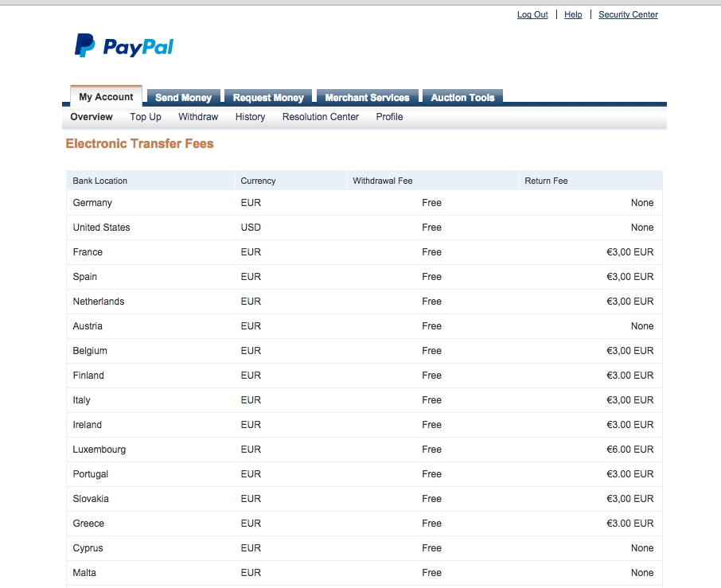721x588 pixels.
Task: Select the Greece row label
Action: coord(89,524)
